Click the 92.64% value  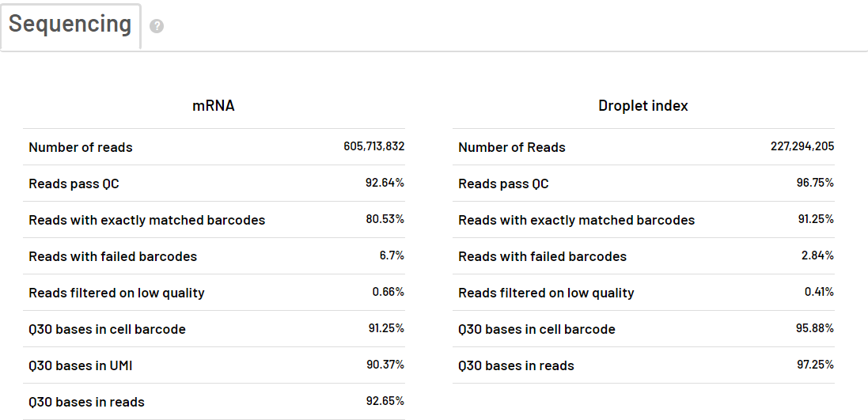(x=385, y=183)
